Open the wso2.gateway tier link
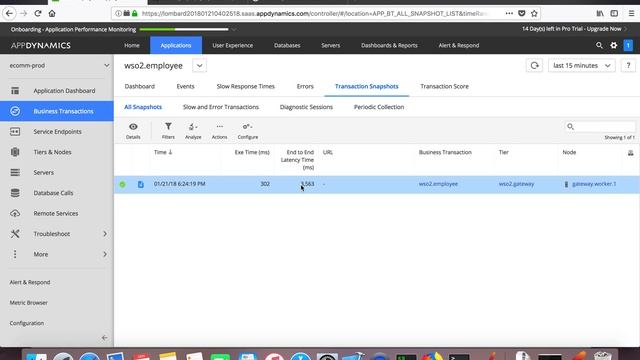Screen dimensions: 640x360 click(516, 184)
